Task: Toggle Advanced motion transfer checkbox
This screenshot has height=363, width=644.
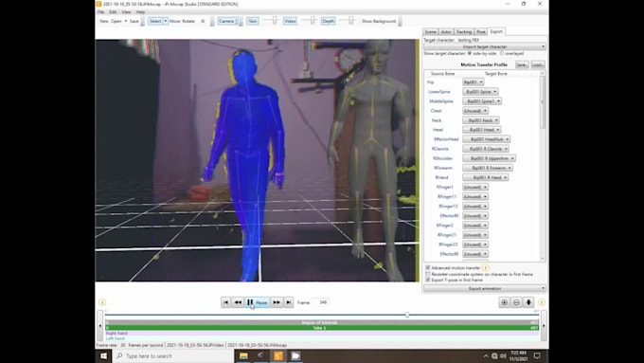Action: pos(427,267)
